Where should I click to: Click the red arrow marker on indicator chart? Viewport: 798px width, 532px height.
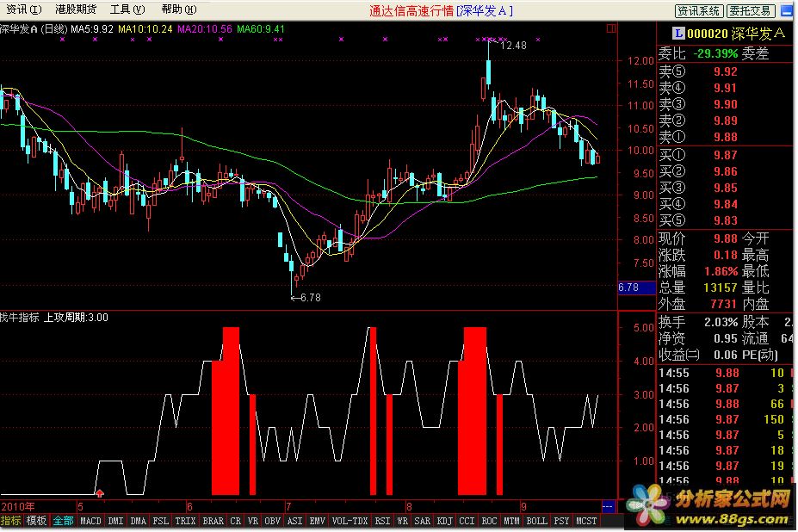100,492
